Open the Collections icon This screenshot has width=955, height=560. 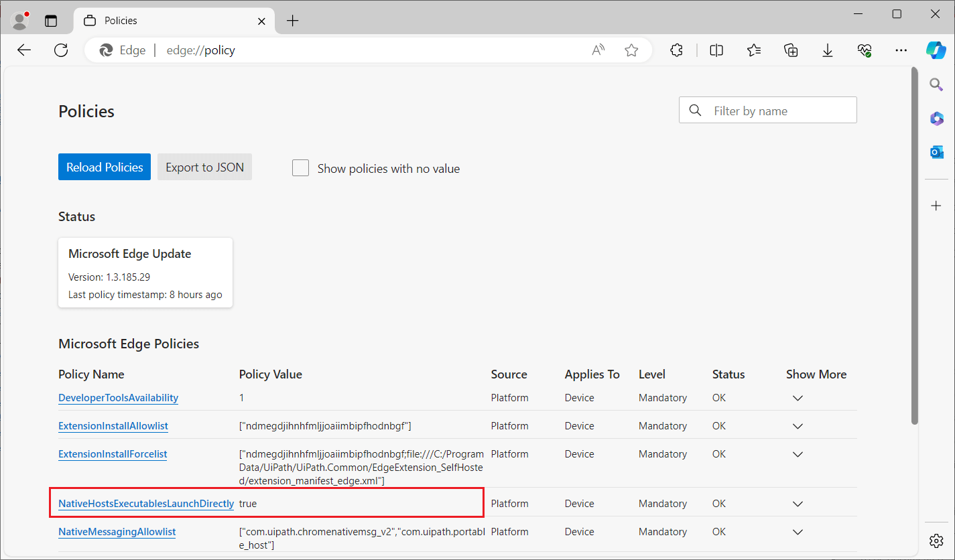click(791, 50)
